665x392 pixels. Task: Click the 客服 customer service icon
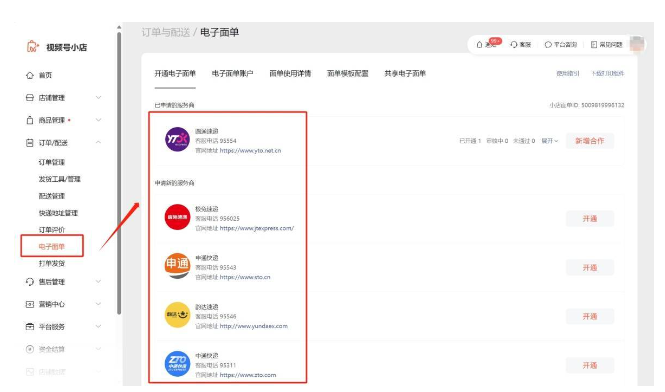tap(514, 45)
